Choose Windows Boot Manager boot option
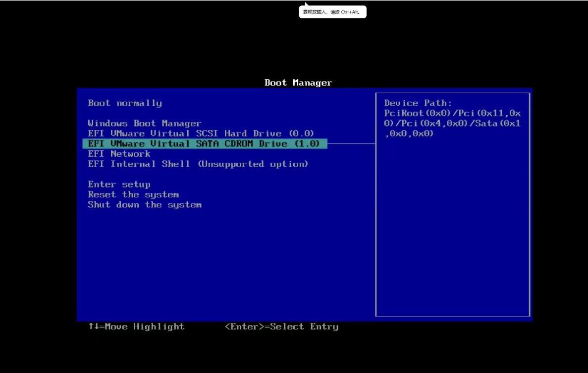Image resolution: width=588 pixels, height=373 pixels. coord(144,123)
